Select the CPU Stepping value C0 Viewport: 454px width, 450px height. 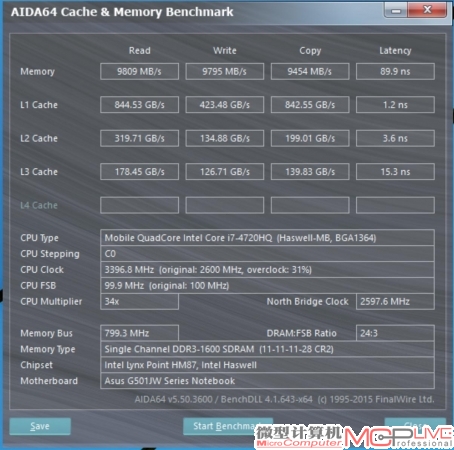(x=267, y=254)
